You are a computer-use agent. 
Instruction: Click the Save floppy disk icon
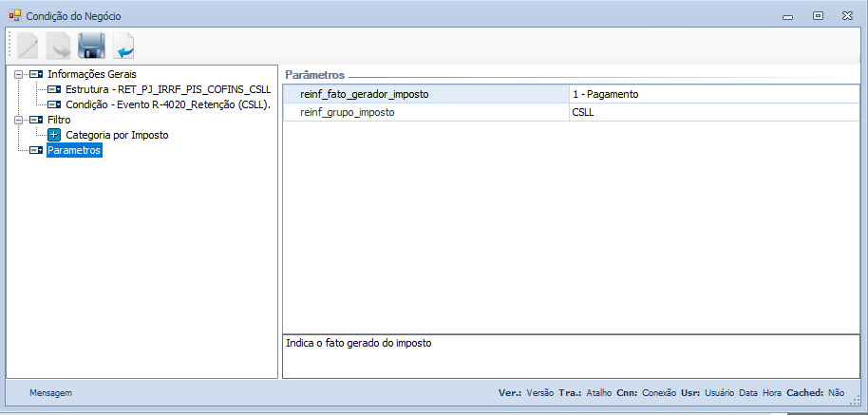(92, 46)
